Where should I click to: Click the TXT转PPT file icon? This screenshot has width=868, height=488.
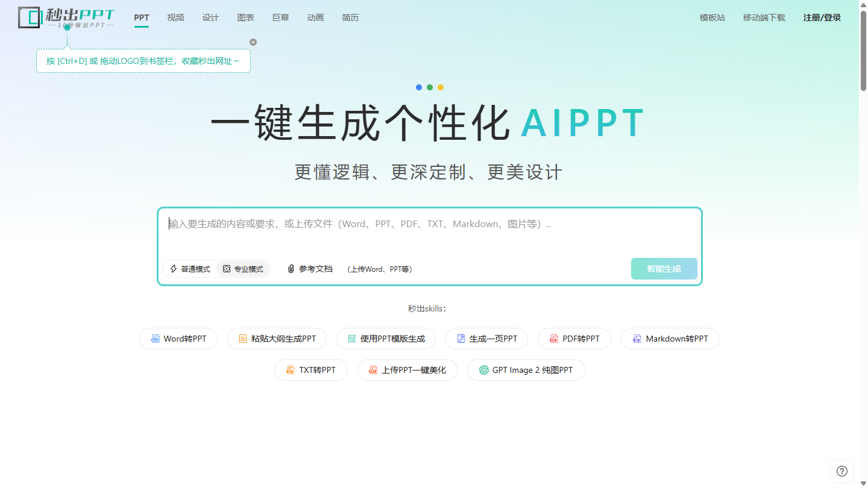point(291,370)
